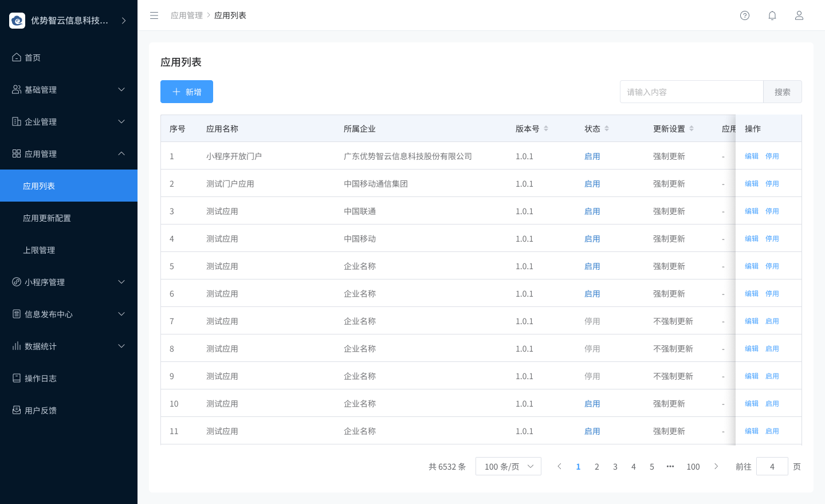Go to previous page arrow
Image resolution: width=825 pixels, height=504 pixels.
pos(560,467)
